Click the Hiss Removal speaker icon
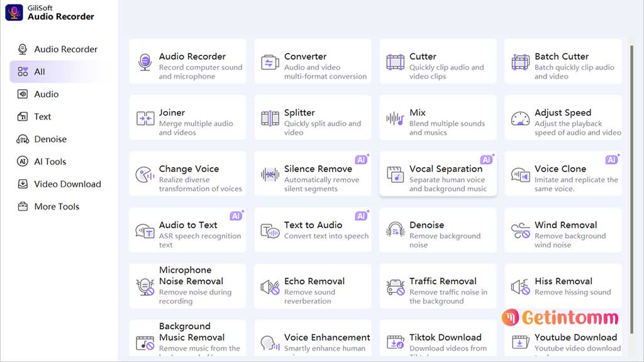Viewport: 644px width, 362px height. pos(520,287)
